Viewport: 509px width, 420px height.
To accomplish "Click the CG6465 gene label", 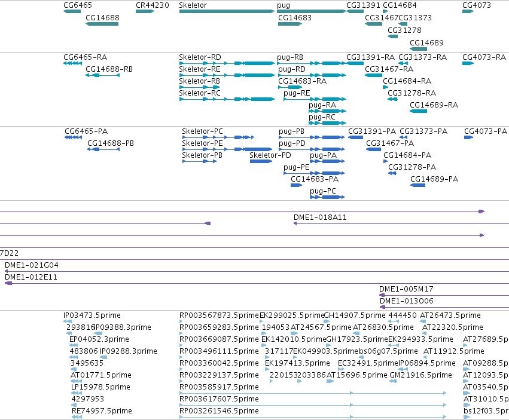I will 78,5.
